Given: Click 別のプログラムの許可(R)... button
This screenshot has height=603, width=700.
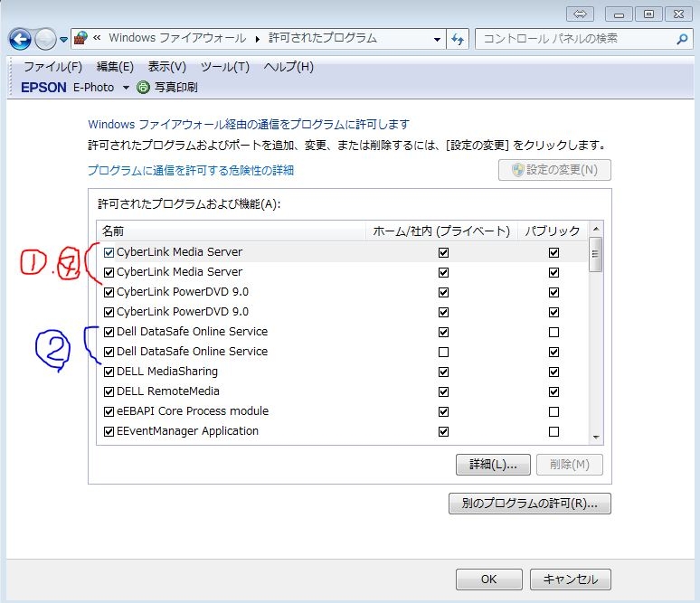Looking at the screenshot, I should [529, 504].
